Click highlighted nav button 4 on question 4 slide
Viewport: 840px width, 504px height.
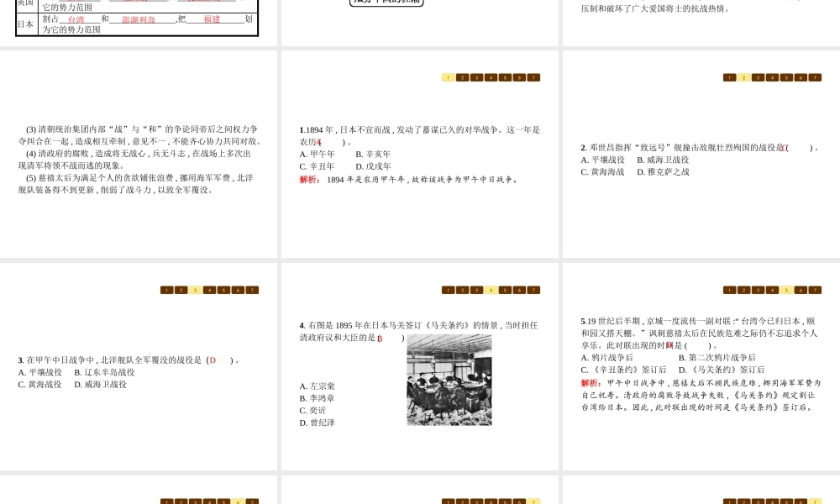pyautogui.click(x=491, y=291)
